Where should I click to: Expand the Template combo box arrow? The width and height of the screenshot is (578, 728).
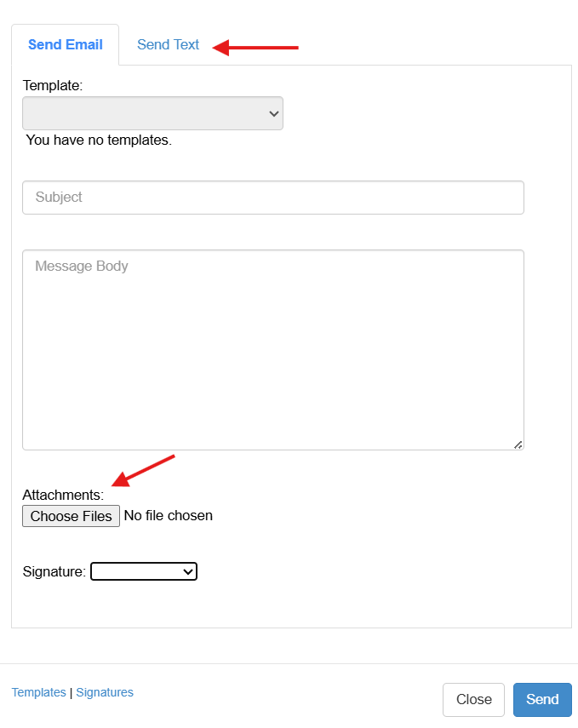click(x=272, y=112)
